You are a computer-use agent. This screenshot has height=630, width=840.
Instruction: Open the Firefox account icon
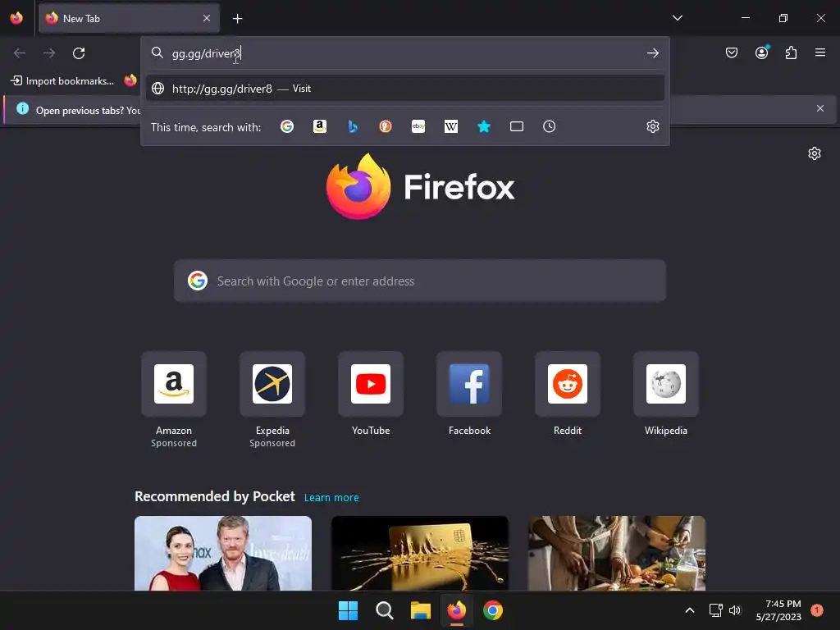coord(761,52)
